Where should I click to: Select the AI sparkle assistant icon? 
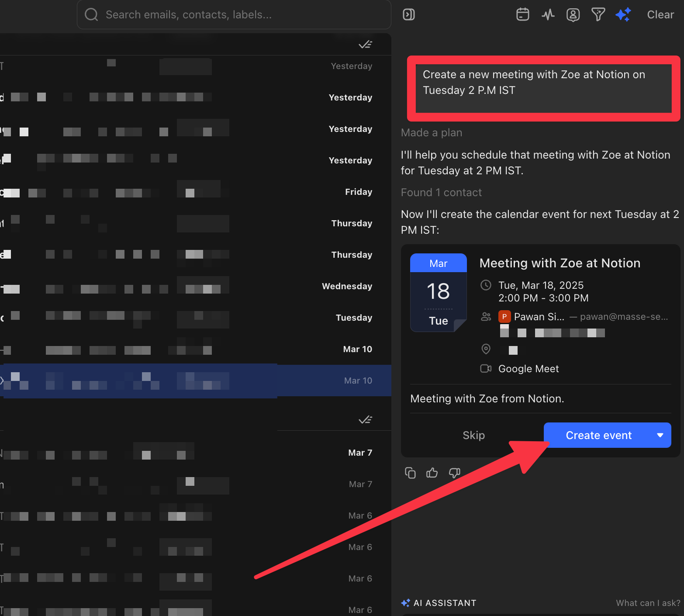tap(623, 14)
